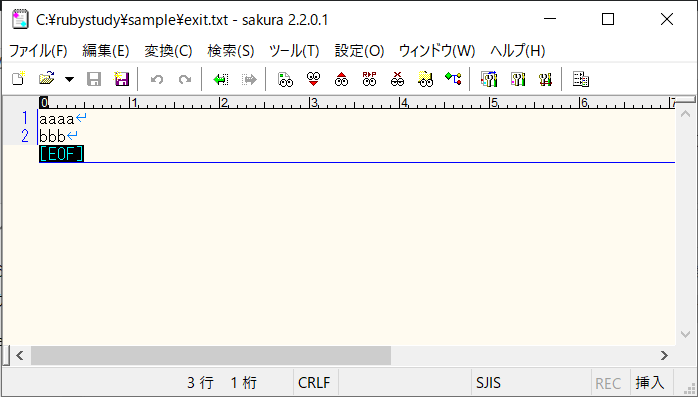Viewport: 698px width, 397px height.
Task: Open the ウィンドウ(W) menu
Action: [x=437, y=51]
